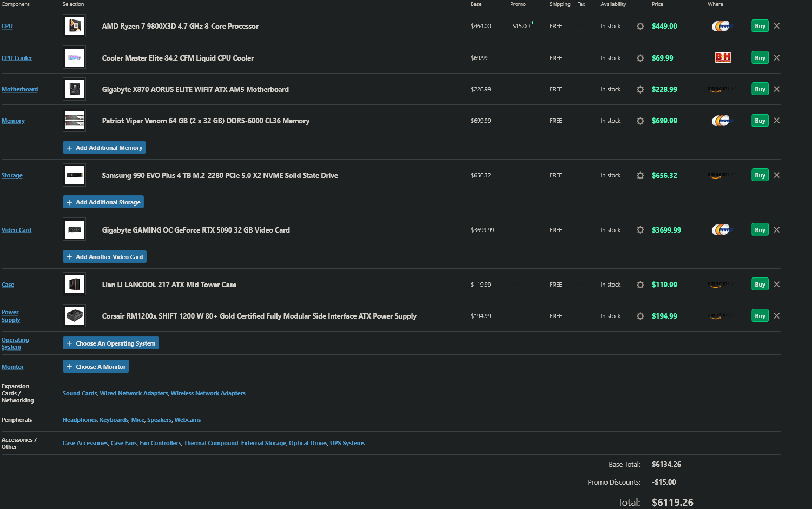Browse the Sound Cards link

pos(80,393)
